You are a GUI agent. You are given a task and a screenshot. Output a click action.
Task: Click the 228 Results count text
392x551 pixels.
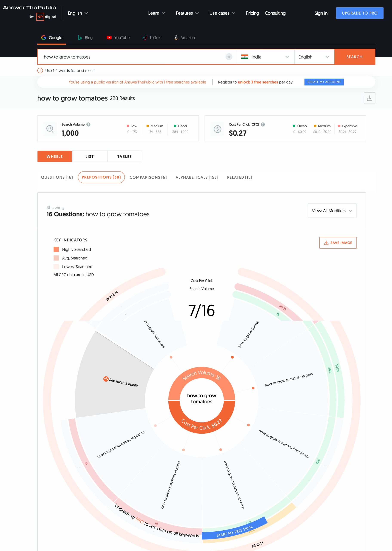(x=122, y=98)
